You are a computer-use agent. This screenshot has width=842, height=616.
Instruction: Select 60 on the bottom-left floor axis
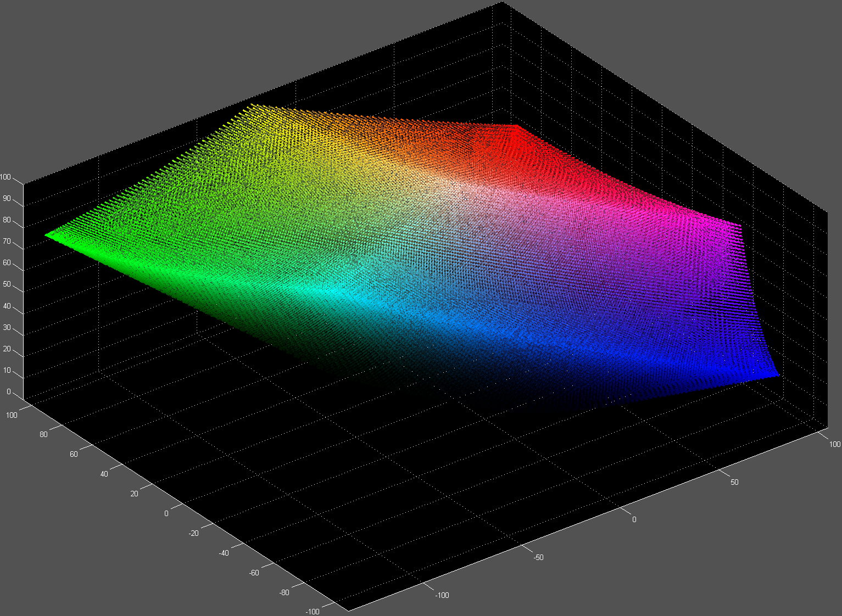(x=74, y=455)
